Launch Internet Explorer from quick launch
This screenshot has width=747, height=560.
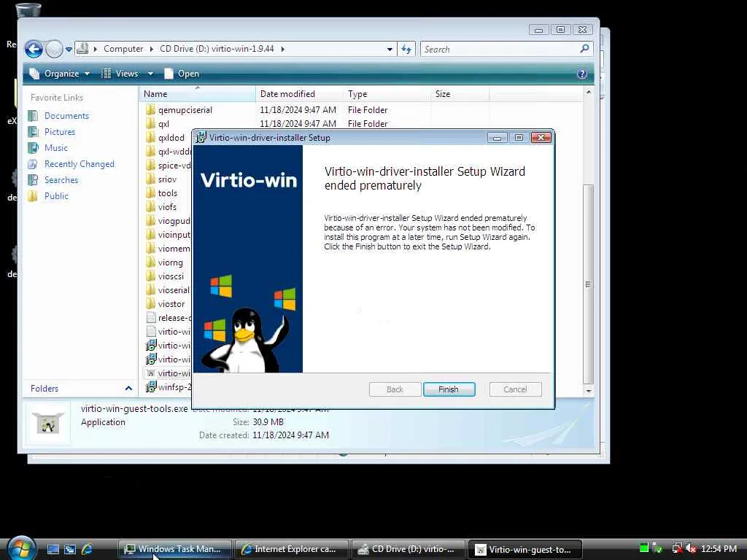point(87,549)
